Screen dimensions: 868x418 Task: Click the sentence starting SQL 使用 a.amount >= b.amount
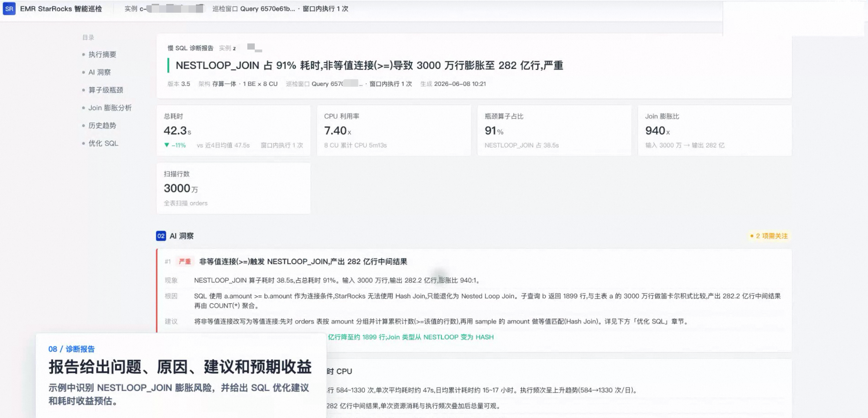[487, 301]
